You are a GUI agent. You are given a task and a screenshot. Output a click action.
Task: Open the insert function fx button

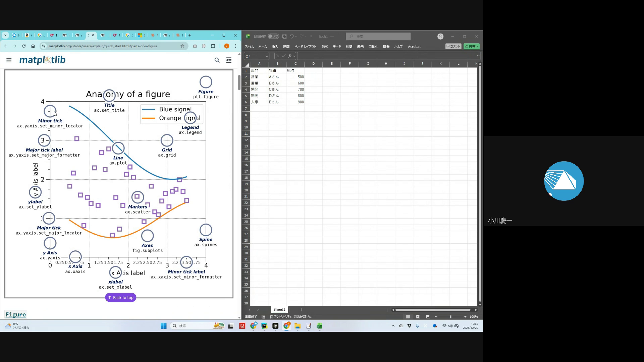290,56
